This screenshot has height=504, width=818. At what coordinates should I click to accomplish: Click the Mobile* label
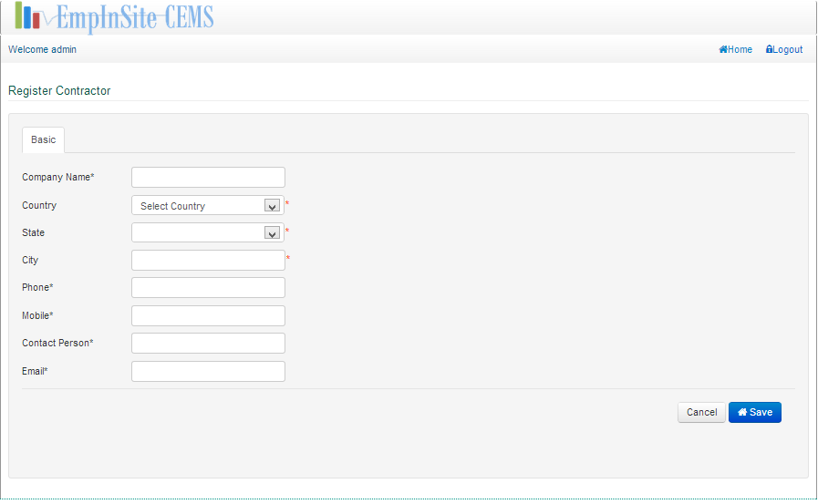tap(37, 315)
